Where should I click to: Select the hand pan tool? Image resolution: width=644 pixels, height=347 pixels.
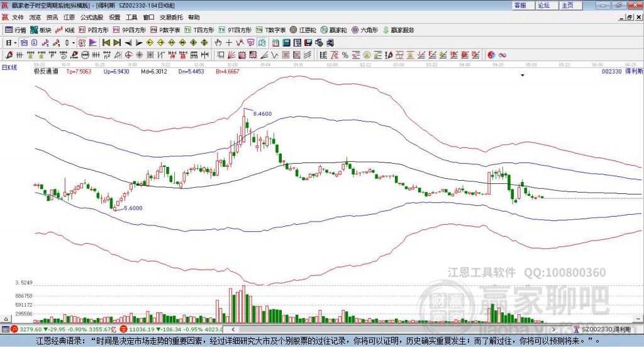click(218, 43)
